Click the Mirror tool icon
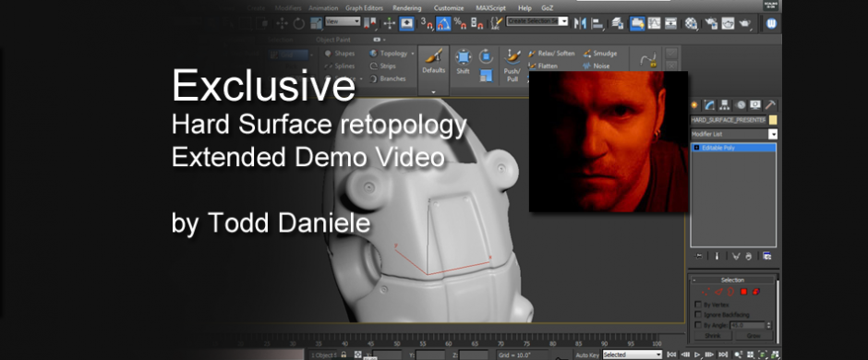 (580, 23)
